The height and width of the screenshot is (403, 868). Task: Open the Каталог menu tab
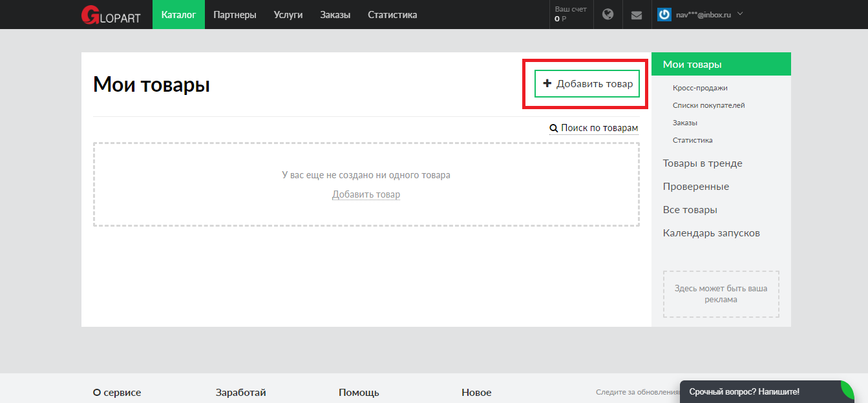(178, 14)
